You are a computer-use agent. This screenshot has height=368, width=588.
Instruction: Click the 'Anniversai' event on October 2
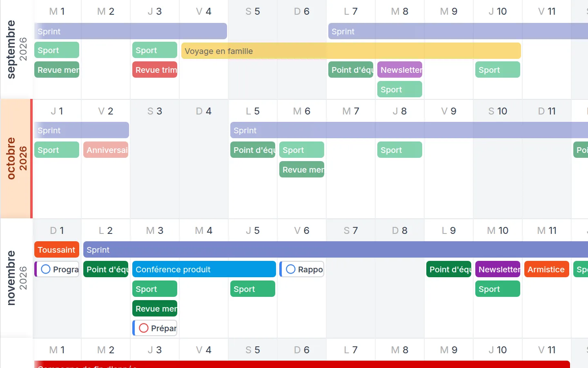[x=106, y=150]
